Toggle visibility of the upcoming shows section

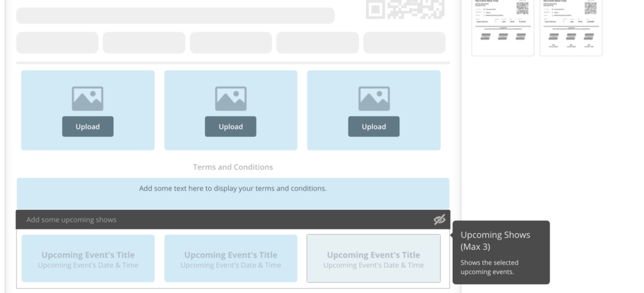[439, 219]
